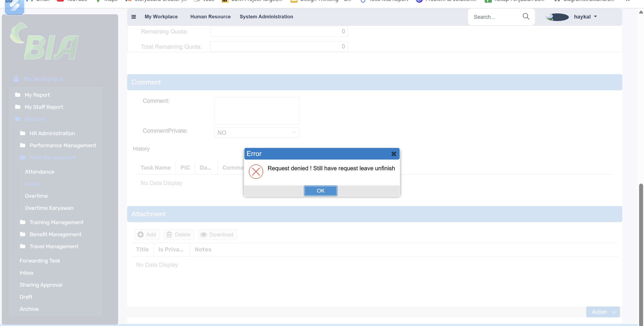Image resolution: width=644 pixels, height=326 pixels.
Task: Click the Download eye icon
Action: 203,234
